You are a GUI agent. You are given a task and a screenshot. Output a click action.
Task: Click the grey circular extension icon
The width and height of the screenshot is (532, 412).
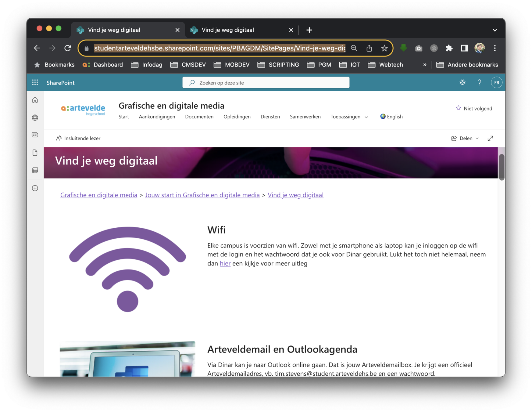pyautogui.click(x=434, y=48)
